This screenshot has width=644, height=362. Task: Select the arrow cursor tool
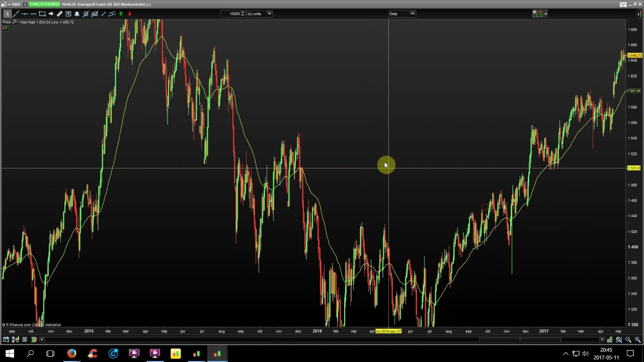coord(7,14)
